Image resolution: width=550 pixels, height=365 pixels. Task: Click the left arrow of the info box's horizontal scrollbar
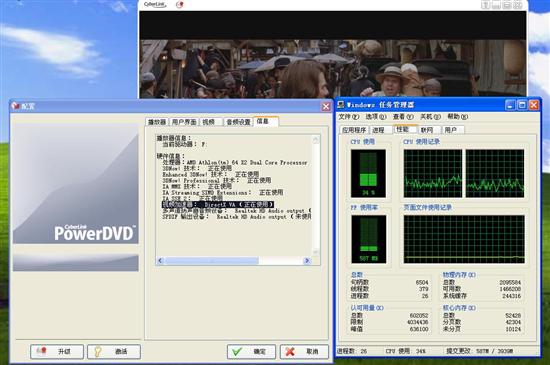point(160,261)
